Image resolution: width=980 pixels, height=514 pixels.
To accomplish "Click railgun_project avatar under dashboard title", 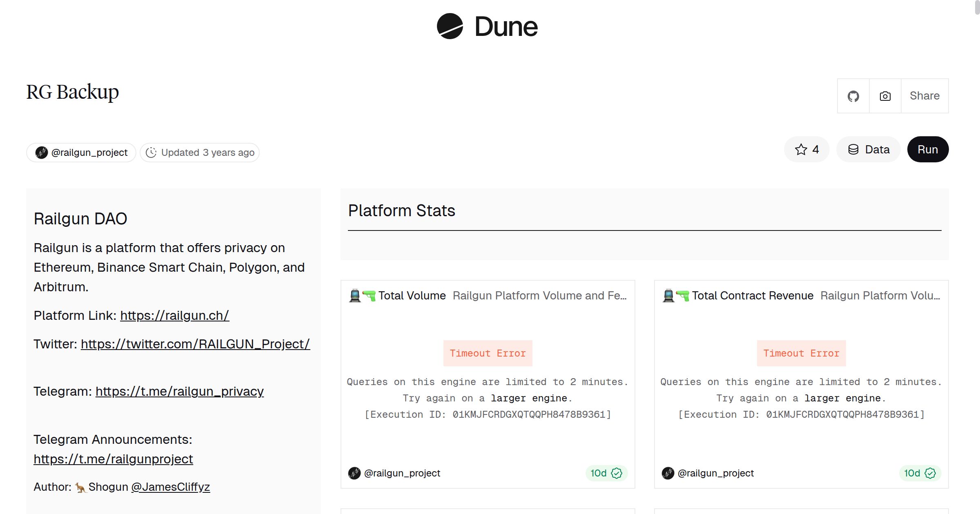I will (x=42, y=153).
